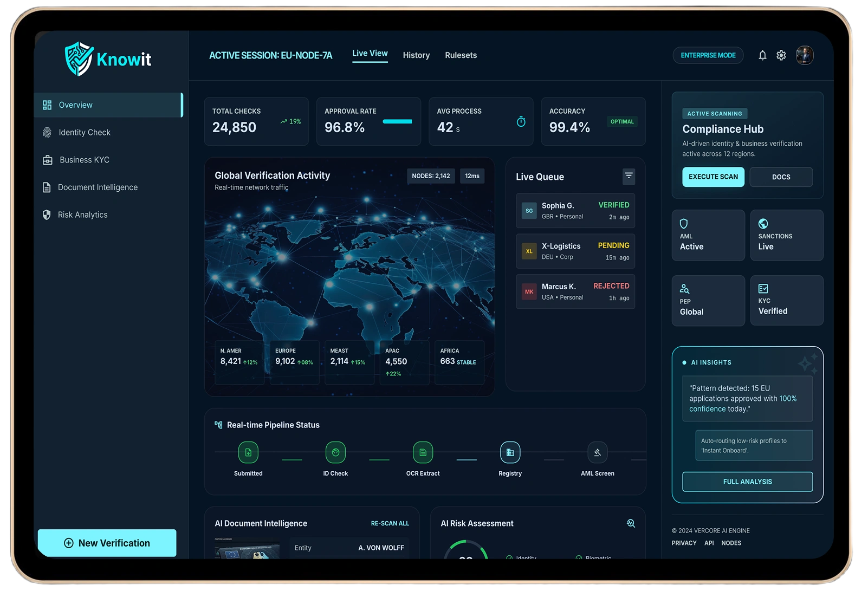Click the Full Analysis button
The image size is (868, 604).
[x=747, y=482]
